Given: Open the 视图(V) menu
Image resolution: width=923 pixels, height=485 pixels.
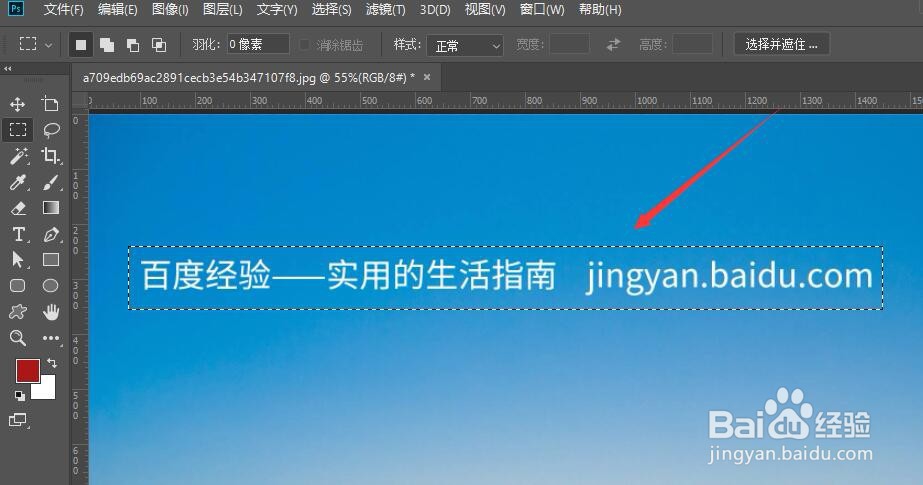Looking at the screenshot, I should tap(485, 9).
